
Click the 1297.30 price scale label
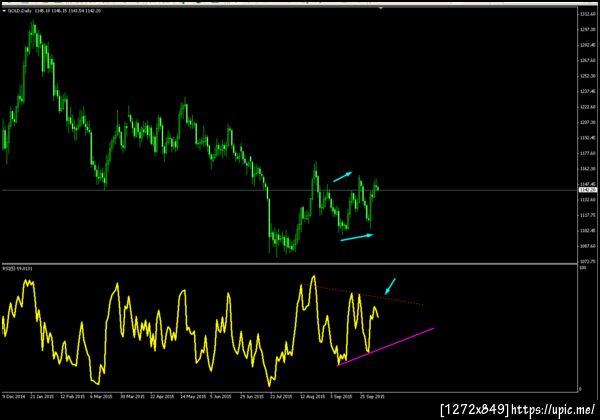[588, 29]
